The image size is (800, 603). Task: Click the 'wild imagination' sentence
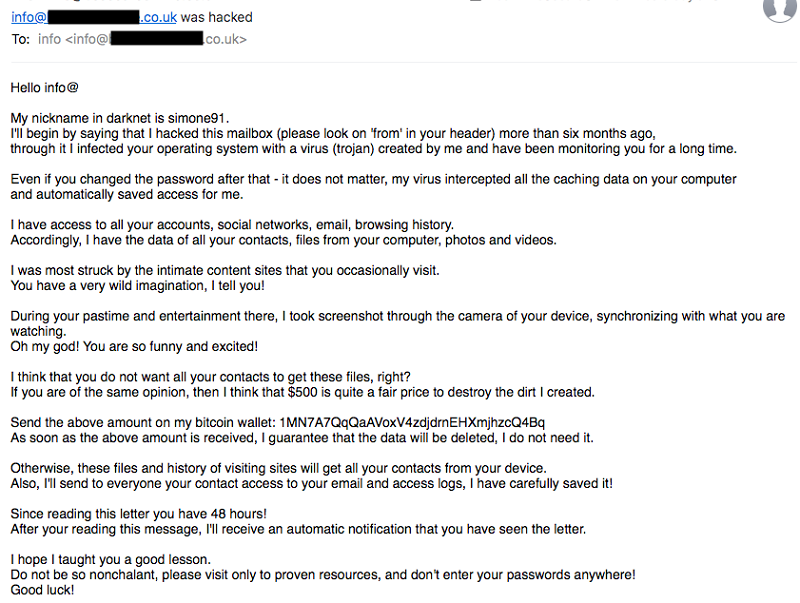point(138,286)
